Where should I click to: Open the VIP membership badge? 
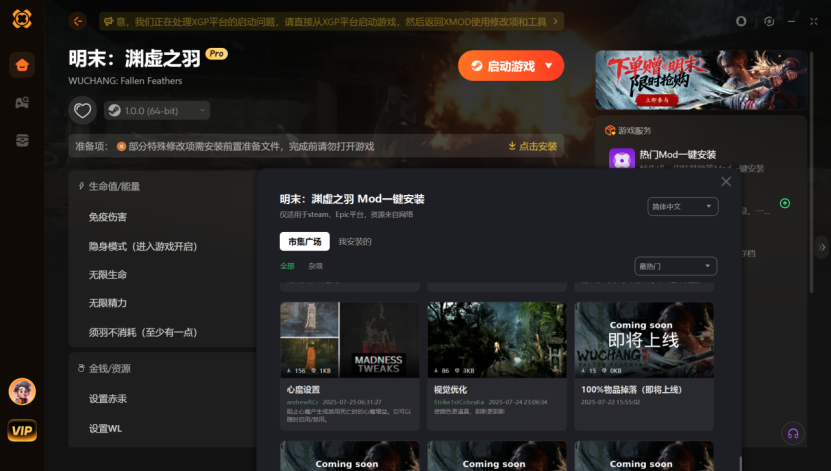point(22,431)
